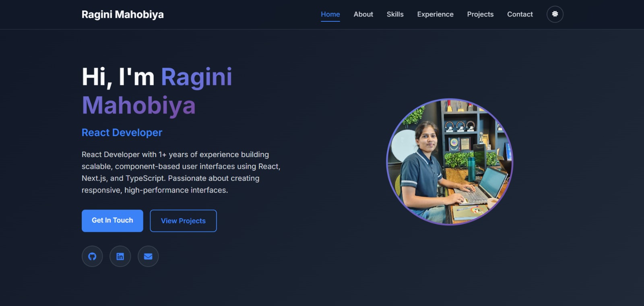Go to the Home nav item
Screen dimensions: 644x306
[330, 14]
